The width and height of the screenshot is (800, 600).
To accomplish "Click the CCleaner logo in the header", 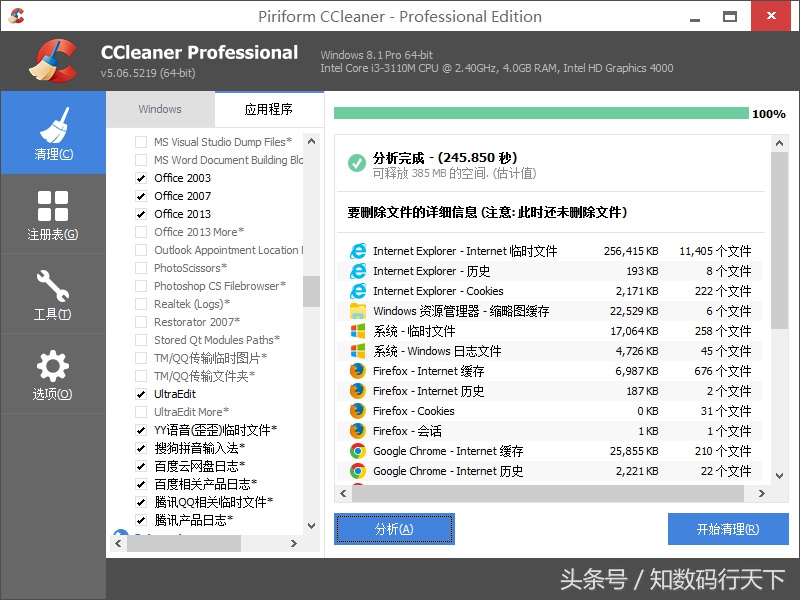I will 52,60.
